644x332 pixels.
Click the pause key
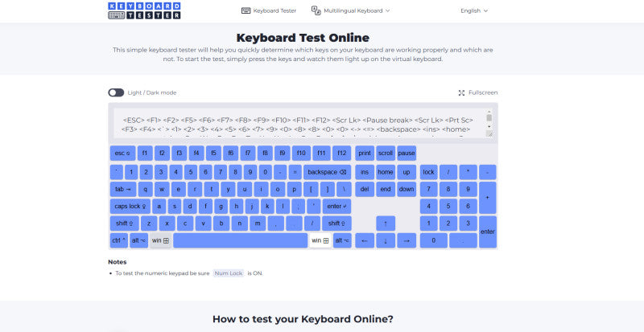click(407, 153)
